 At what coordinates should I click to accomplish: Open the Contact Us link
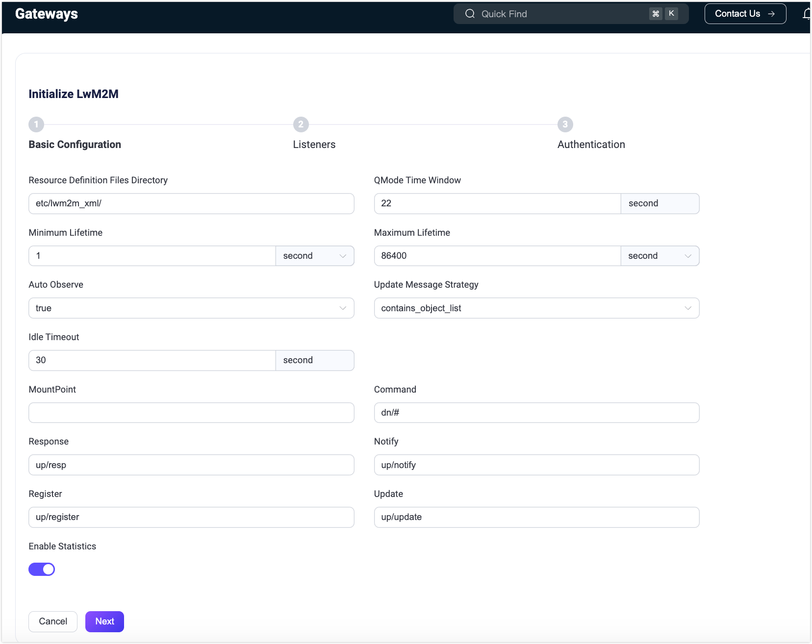pos(745,14)
